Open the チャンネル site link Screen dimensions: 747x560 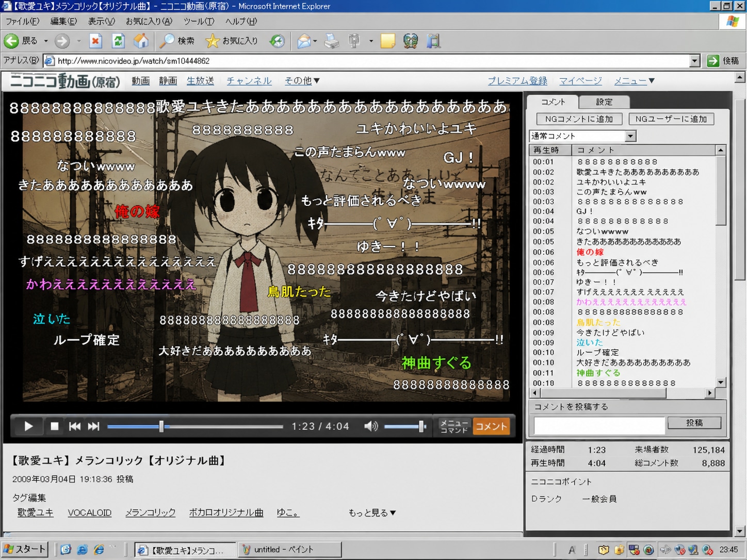(249, 81)
